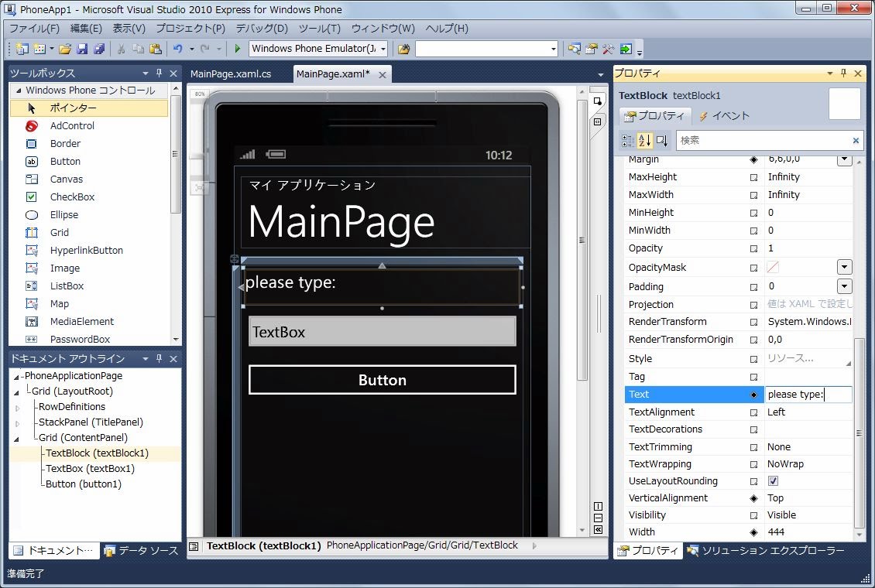Click the OpacityMask brush swatch

click(x=773, y=267)
